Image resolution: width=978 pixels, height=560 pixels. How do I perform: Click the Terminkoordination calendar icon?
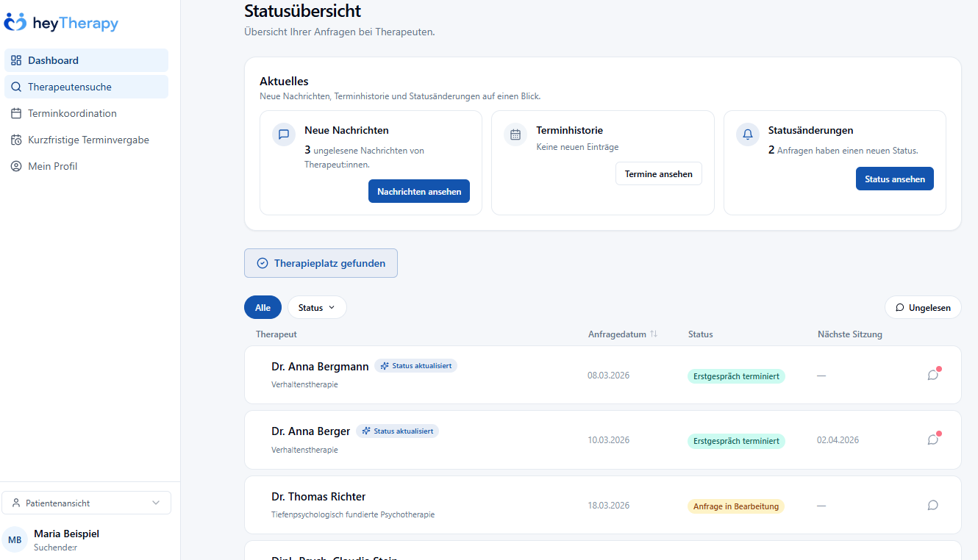tap(16, 113)
